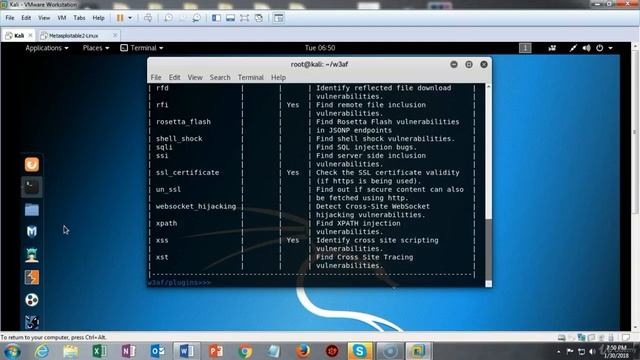Pause the virtual machine from VMware toolbar
The image size is (640, 360).
pyautogui.click(x=120, y=18)
